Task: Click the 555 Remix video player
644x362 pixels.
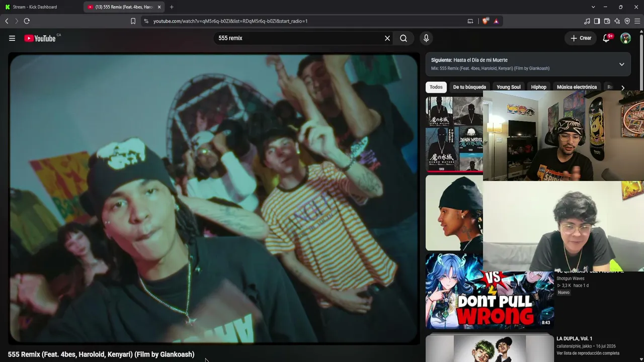Action: 214,198
